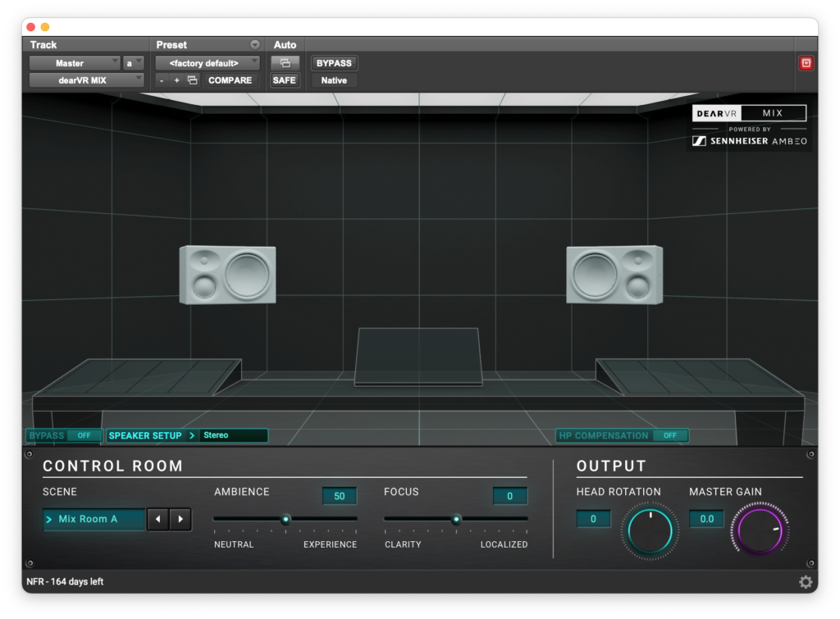Image resolution: width=840 pixels, height=619 pixels.
Task: Open the settings gear icon
Action: (806, 582)
